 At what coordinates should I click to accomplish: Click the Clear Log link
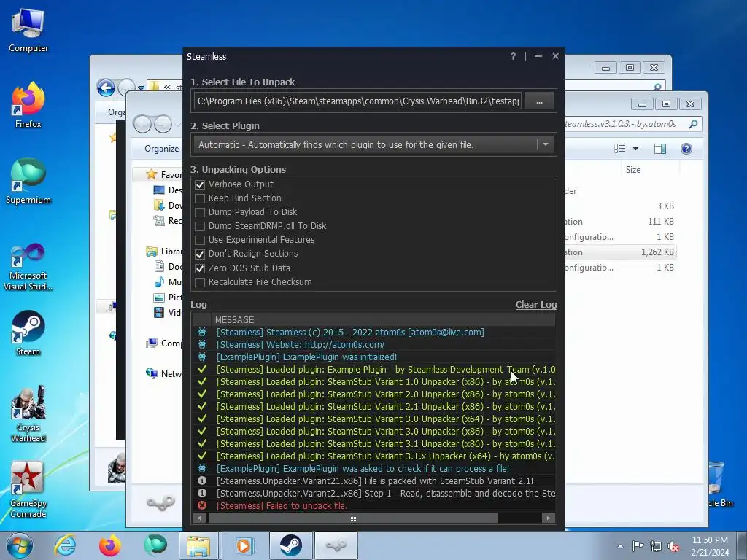[536, 305]
